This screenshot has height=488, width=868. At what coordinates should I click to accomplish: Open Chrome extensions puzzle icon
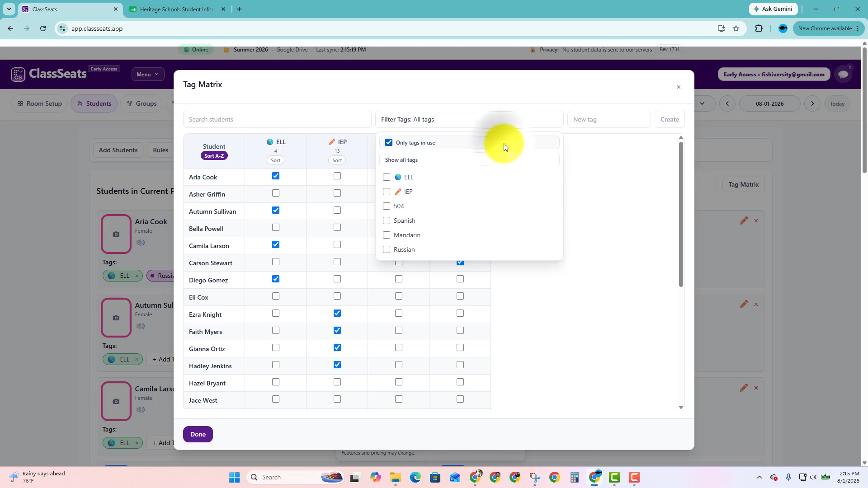(759, 28)
